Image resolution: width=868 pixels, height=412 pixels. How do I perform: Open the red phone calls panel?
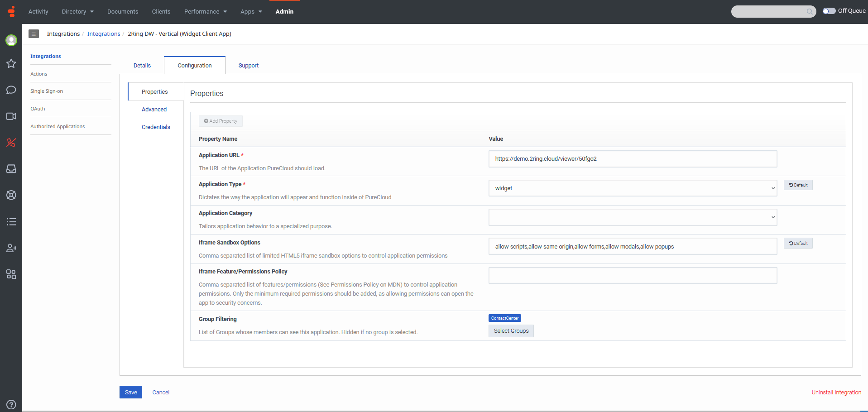(x=11, y=143)
